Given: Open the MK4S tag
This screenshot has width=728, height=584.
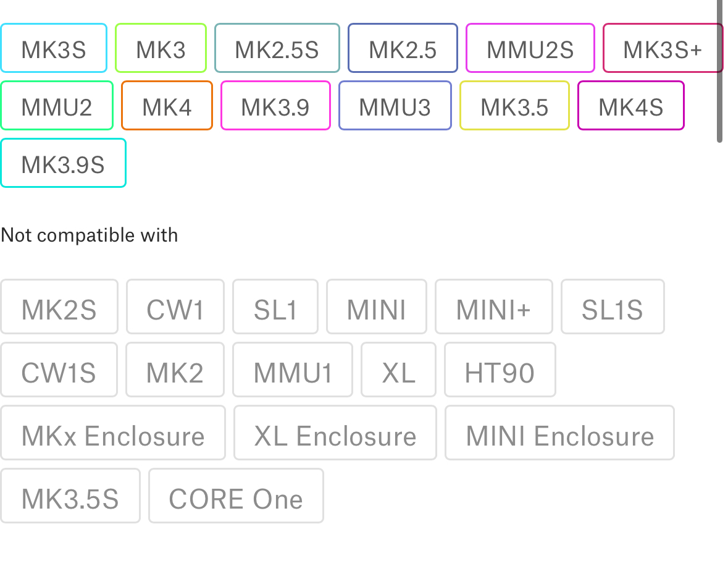Looking at the screenshot, I should (631, 106).
